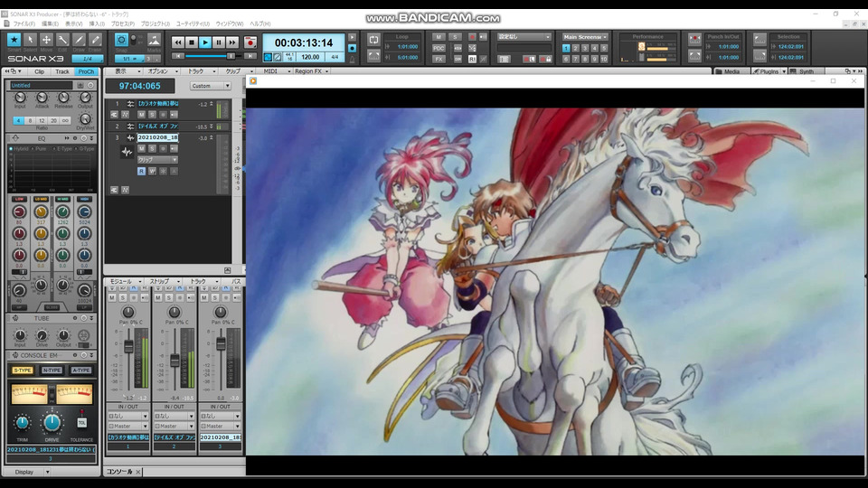This screenshot has width=868, height=488.
Task: Mute track 1 in track pane
Action: (x=141, y=115)
